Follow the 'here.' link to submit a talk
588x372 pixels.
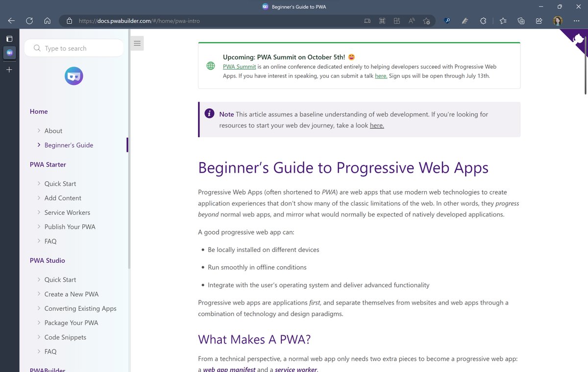[381, 76]
